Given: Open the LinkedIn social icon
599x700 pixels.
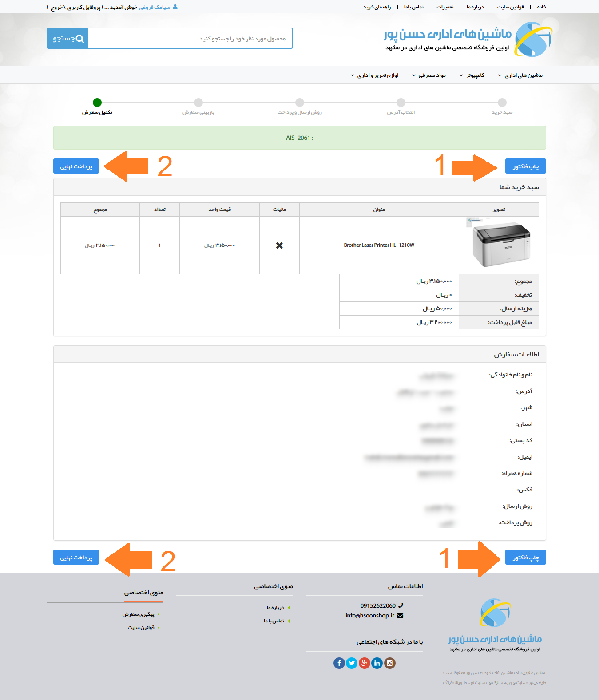Looking at the screenshot, I should click(377, 663).
